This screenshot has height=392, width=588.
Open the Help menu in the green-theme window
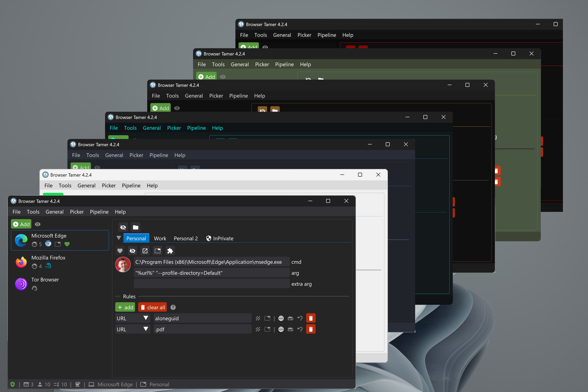click(x=306, y=64)
